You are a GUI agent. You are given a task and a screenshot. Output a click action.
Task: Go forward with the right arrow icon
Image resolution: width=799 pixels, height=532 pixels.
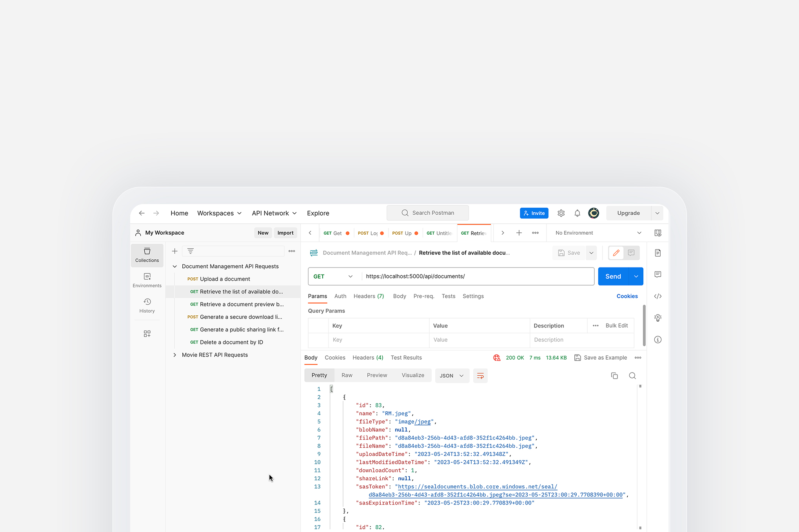(x=156, y=213)
